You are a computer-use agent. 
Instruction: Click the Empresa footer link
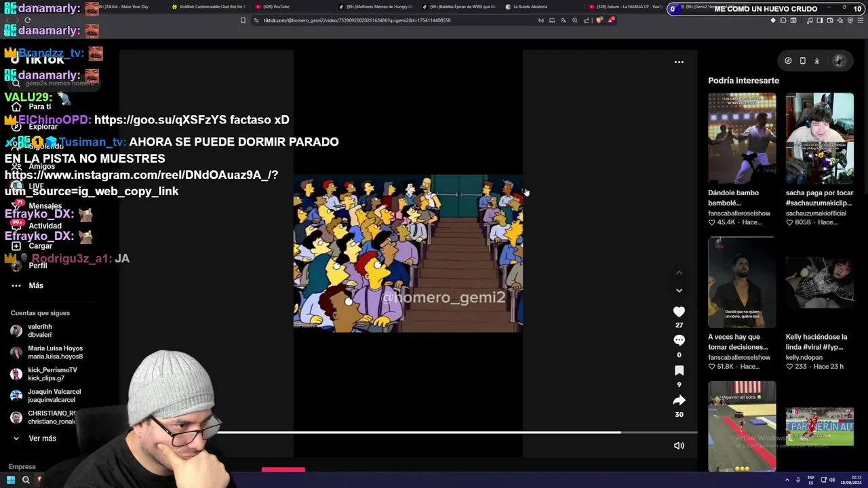point(22,466)
